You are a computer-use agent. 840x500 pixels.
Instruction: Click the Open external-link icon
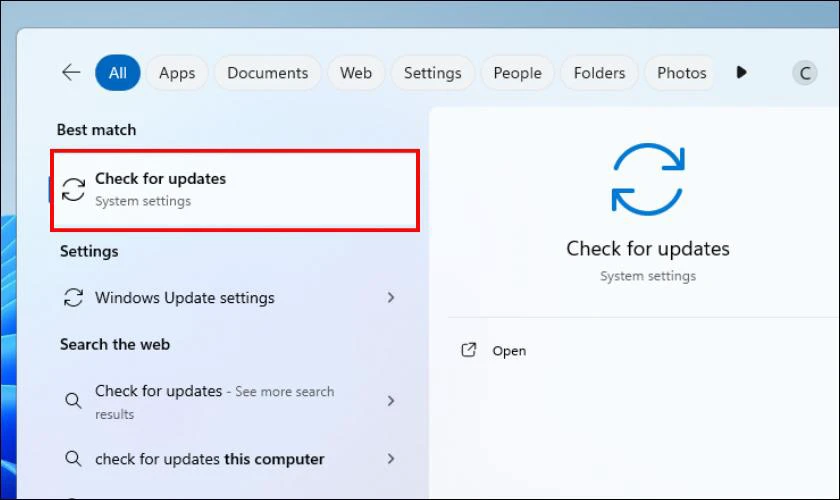469,350
